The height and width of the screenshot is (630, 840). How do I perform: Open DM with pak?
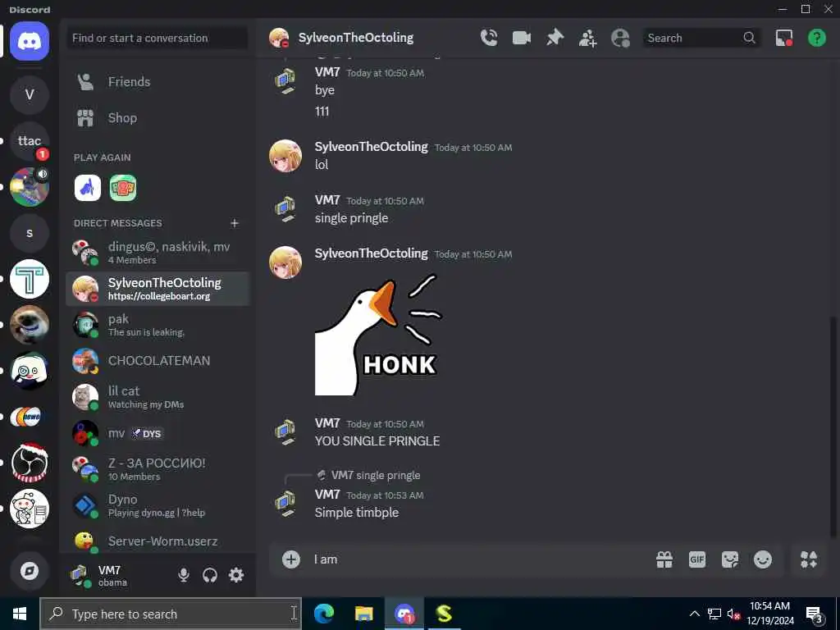tap(157, 325)
